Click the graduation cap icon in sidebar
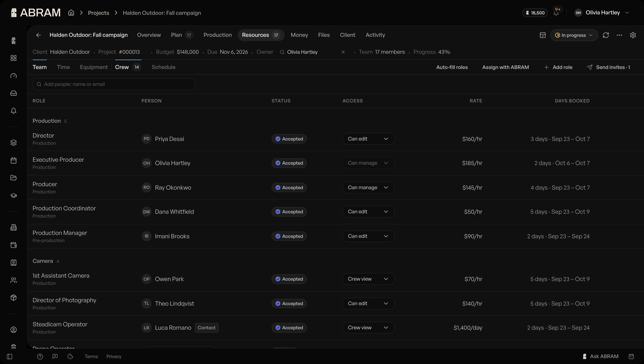The height and width of the screenshot is (364, 644). [14, 196]
